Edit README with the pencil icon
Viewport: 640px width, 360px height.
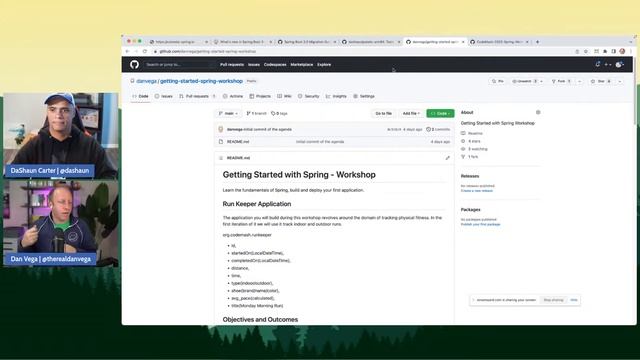[x=447, y=158]
